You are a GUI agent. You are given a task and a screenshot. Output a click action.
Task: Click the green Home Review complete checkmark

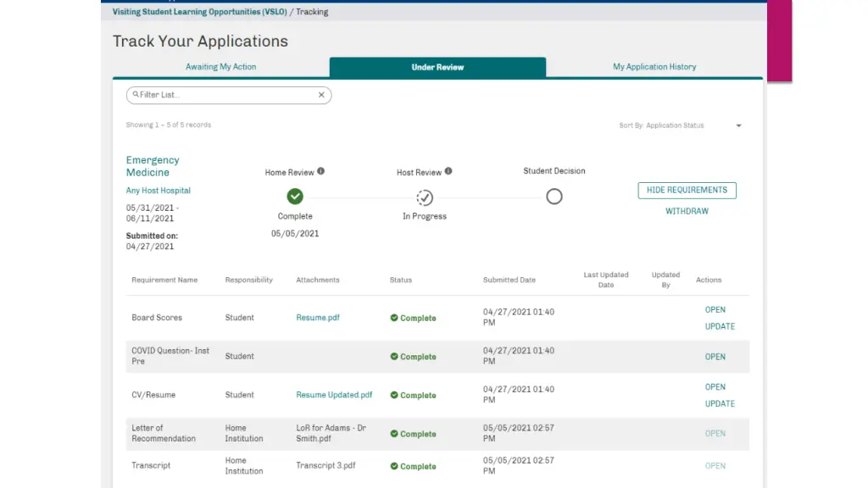(295, 197)
